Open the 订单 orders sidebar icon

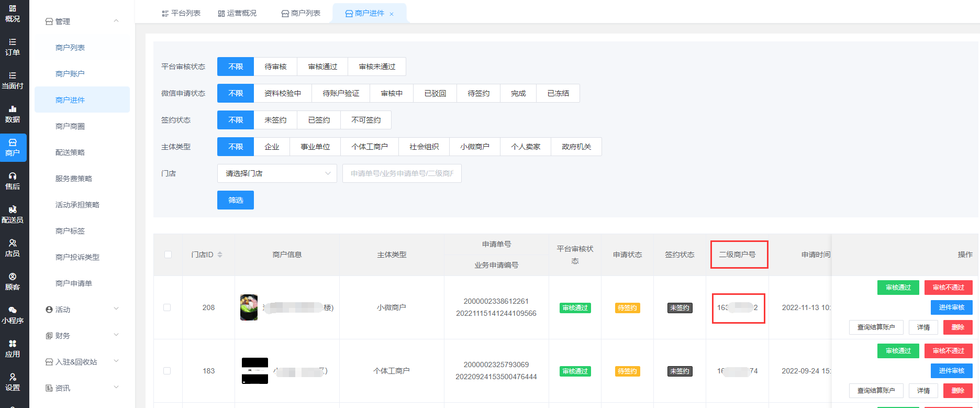(x=13, y=47)
